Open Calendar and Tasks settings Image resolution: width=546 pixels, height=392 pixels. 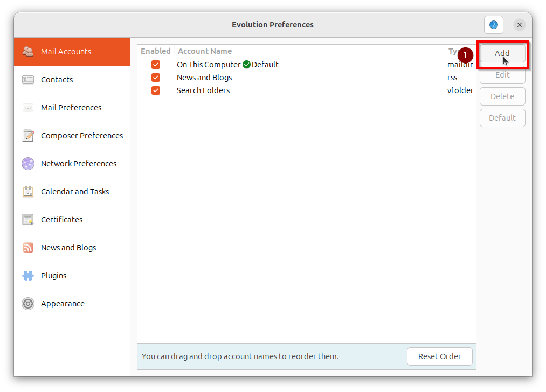[75, 191]
